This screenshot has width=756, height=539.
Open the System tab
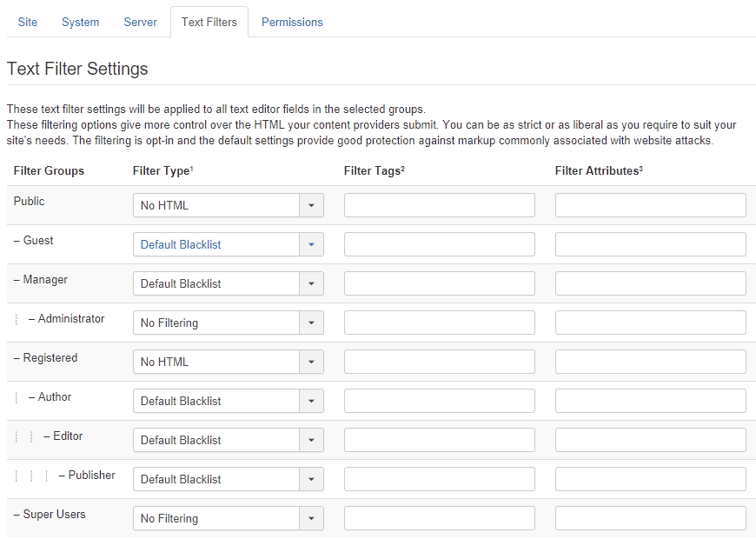click(x=81, y=23)
